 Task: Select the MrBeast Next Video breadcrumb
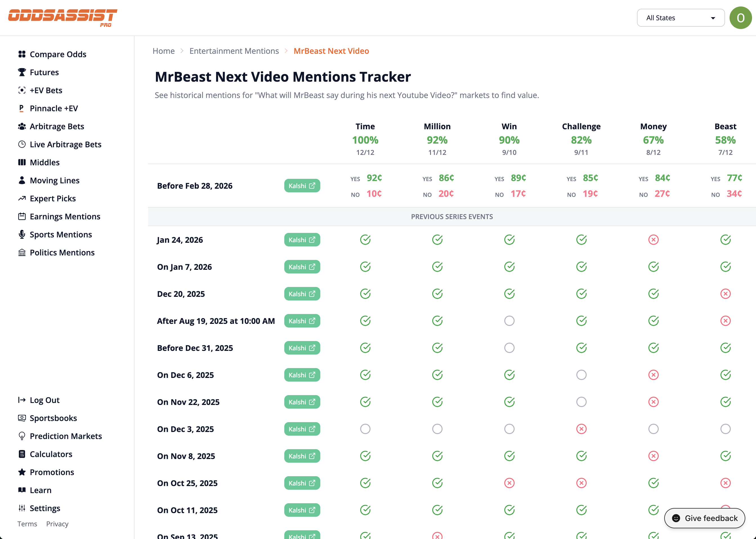(331, 51)
